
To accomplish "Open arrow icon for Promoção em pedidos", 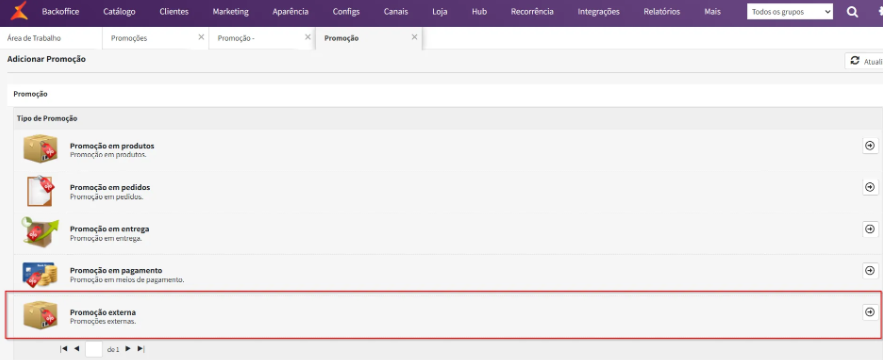I will click(x=870, y=187).
